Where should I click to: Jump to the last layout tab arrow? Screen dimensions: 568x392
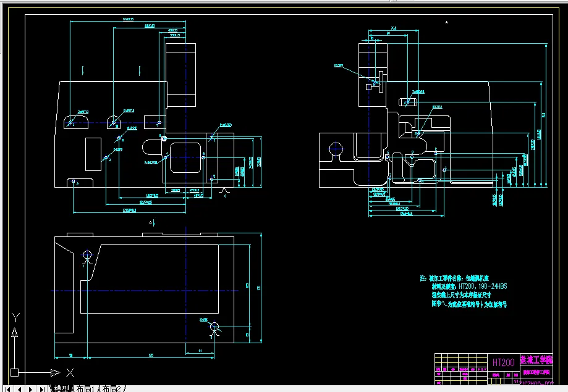(x=42, y=389)
